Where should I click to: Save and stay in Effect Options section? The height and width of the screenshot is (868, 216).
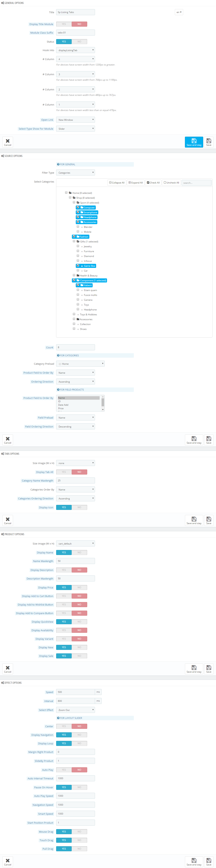tap(194, 862)
